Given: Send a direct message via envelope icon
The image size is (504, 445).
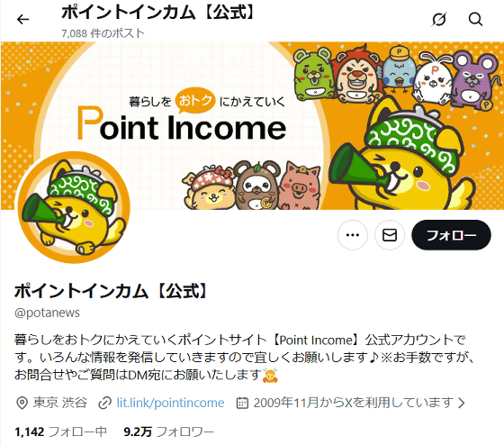Looking at the screenshot, I should pos(389,235).
